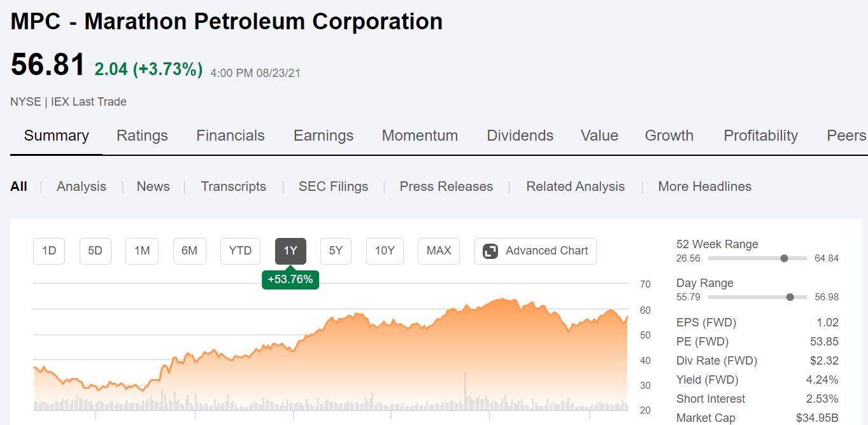Open the SEC Filings section

333,186
